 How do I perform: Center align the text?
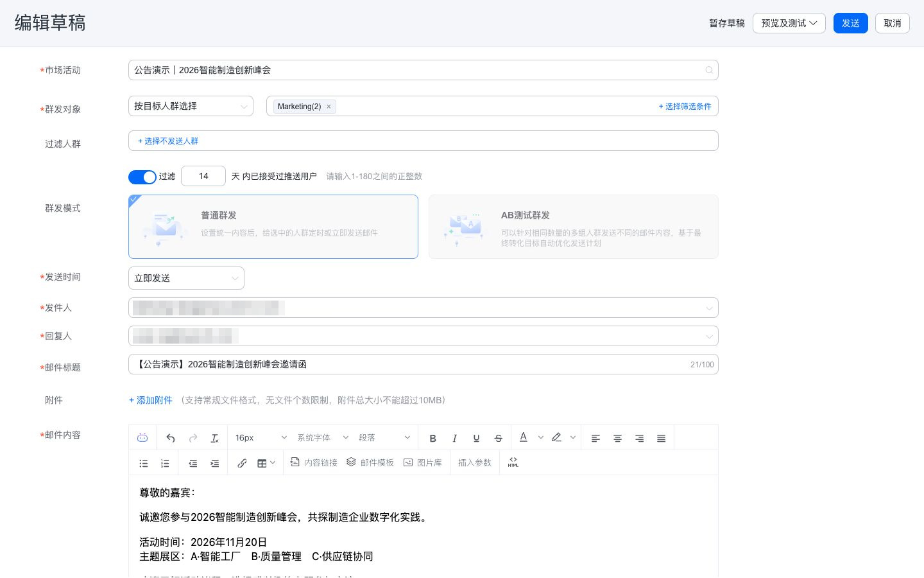point(617,438)
